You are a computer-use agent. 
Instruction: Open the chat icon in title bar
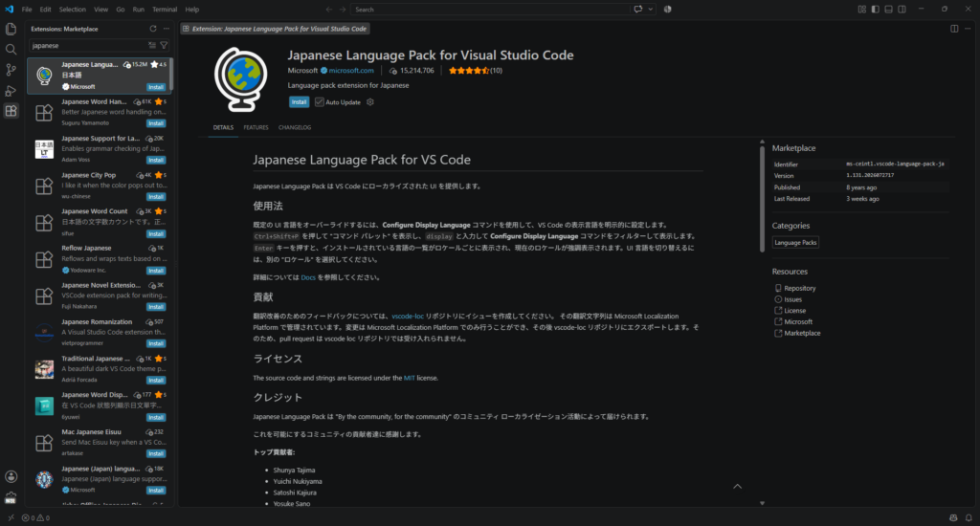point(638,10)
